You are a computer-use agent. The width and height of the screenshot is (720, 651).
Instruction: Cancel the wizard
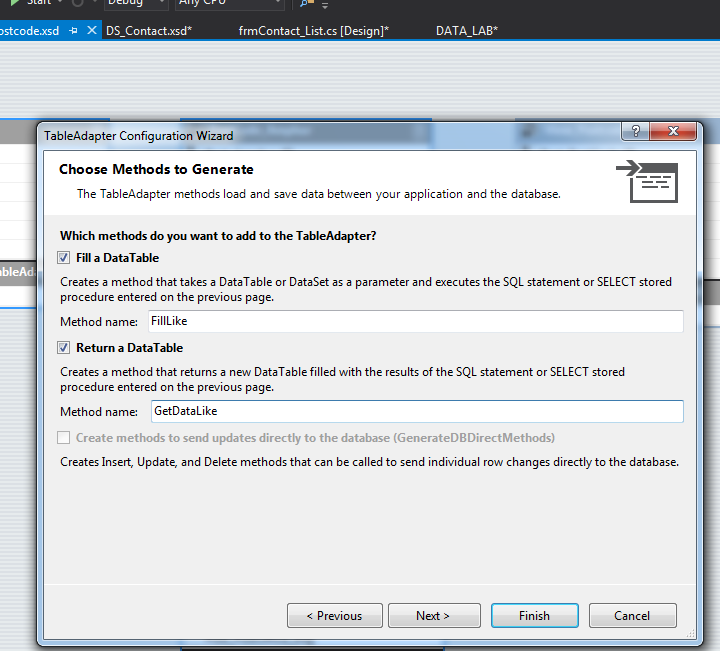[x=633, y=616]
